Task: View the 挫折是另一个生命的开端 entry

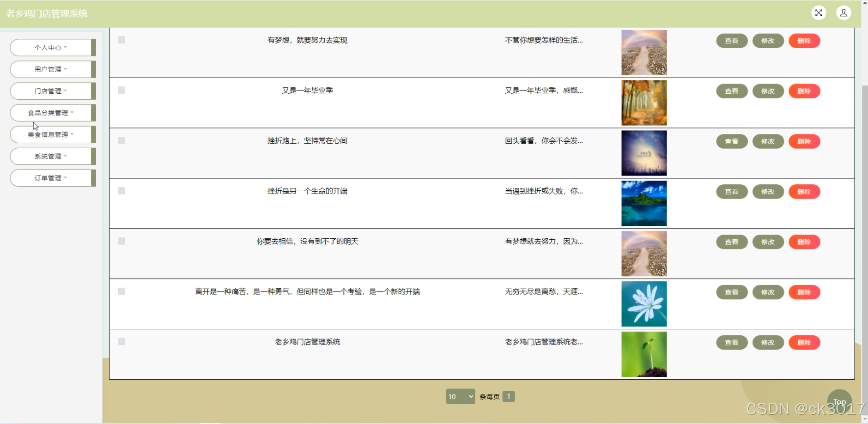Action: click(732, 192)
